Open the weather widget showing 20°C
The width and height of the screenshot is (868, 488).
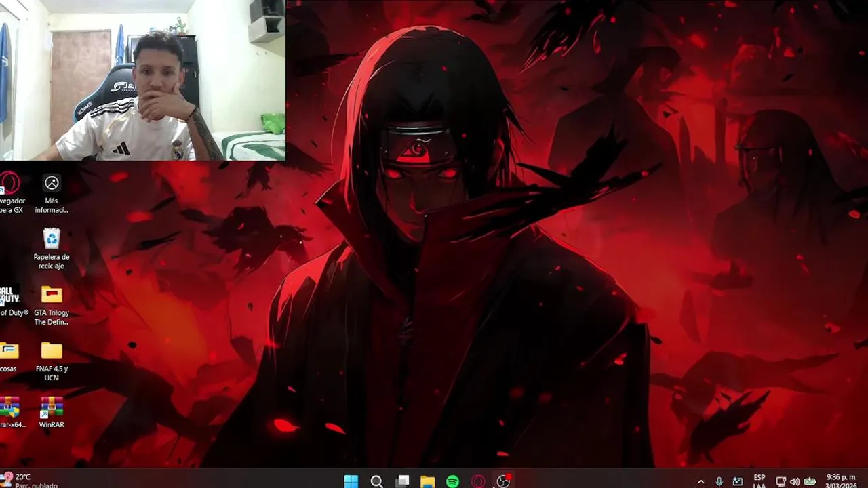28,481
